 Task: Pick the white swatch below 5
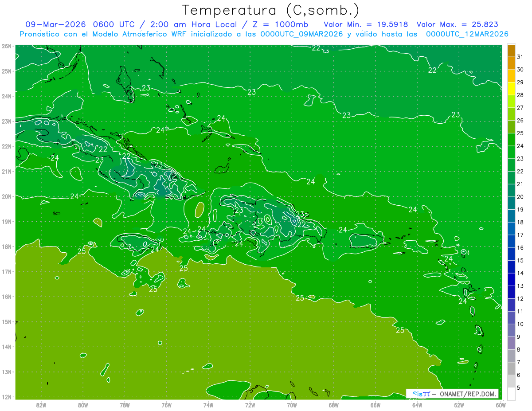[x=511, y=394]
